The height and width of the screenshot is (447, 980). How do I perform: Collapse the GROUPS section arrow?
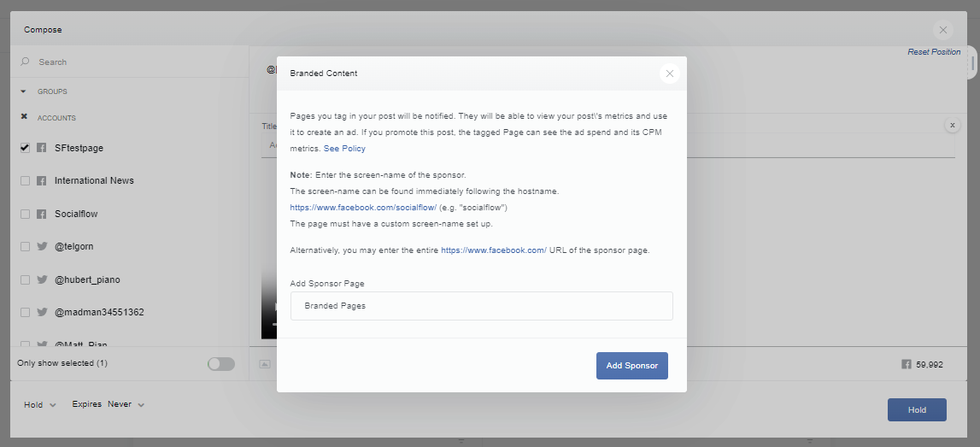click(24, 91)
